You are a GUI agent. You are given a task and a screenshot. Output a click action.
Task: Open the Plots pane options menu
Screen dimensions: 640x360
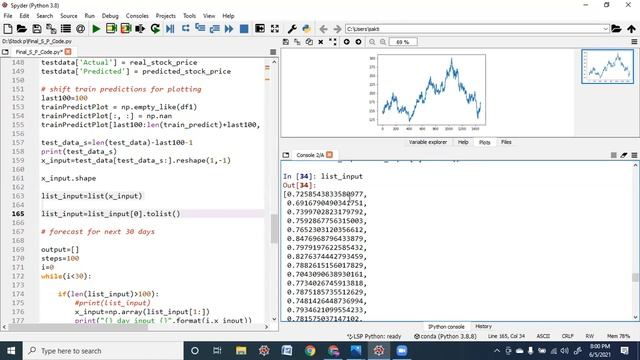click(x=634, y=42)
